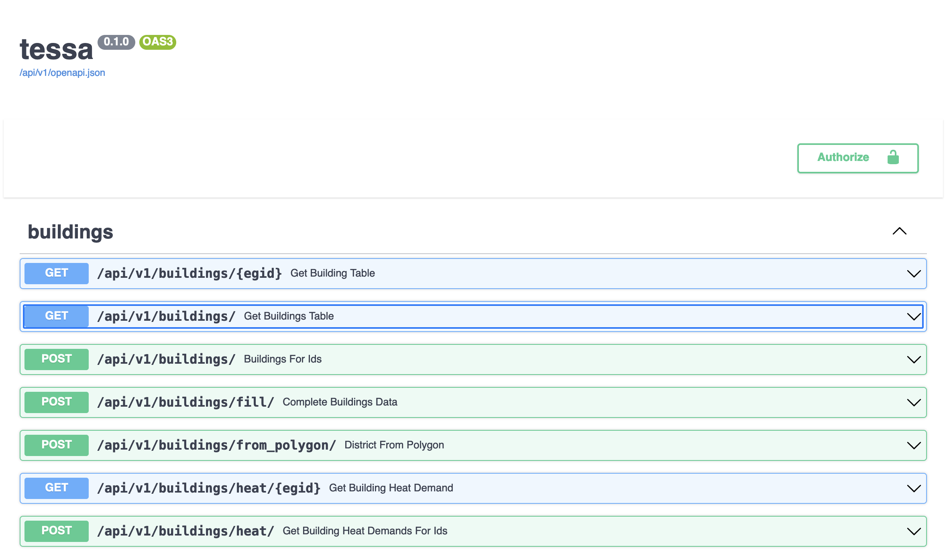Click the /api/v1/buildings/from_polygon/ path text
Viewport: 947px width, 560px height.
(x=216, y=445)
